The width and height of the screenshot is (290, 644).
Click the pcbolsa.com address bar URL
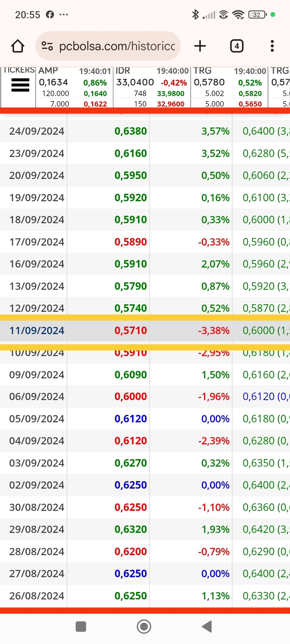(117, 46)
